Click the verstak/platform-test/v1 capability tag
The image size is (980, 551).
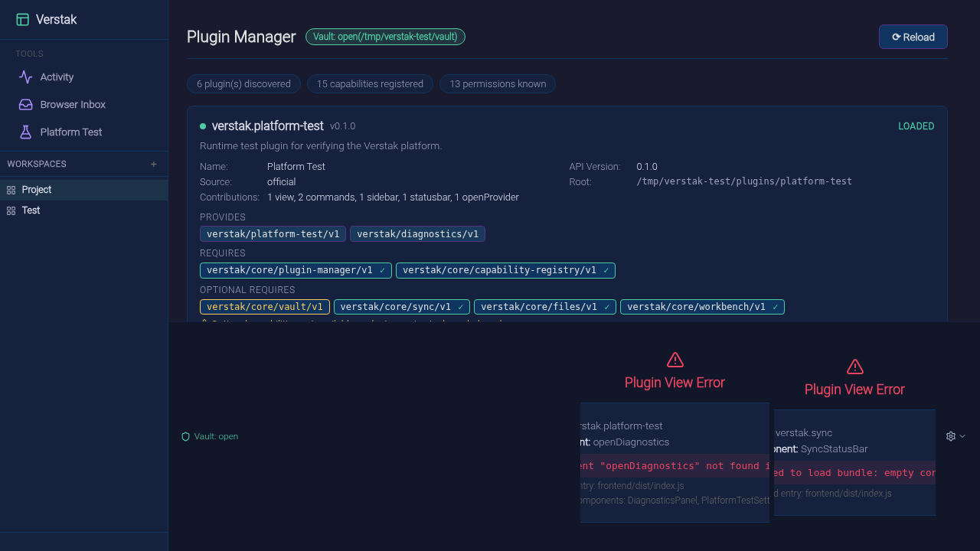(273, 234)
